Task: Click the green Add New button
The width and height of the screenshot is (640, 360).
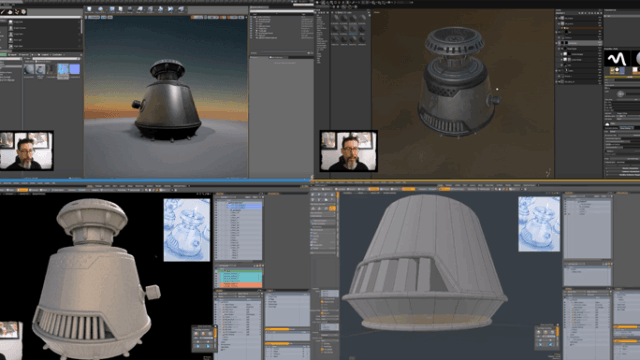Action: [x=4, y=54]
